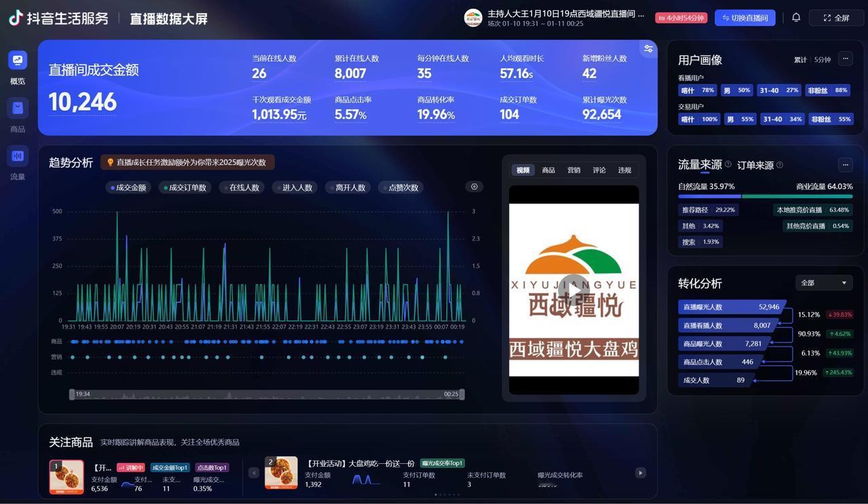
Task: Click the 支付金额 sparkline for product 2
Action: tap(366, 480)
